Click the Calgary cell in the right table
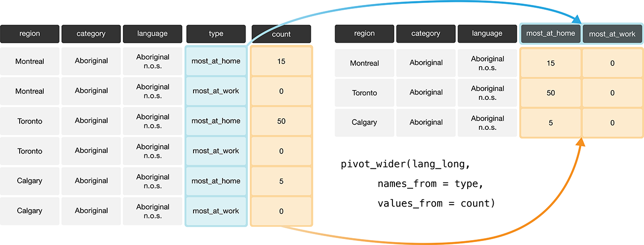 [x=364, y=122]
